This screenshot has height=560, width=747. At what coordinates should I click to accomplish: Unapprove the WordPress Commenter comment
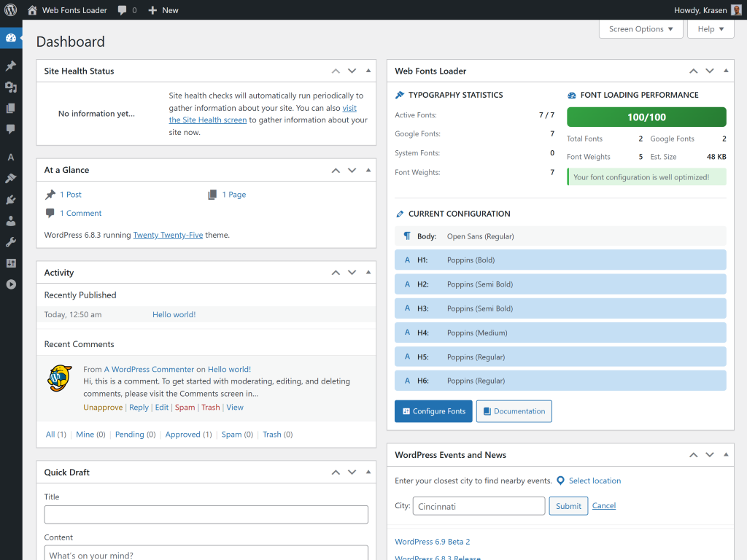pos(103,407)
